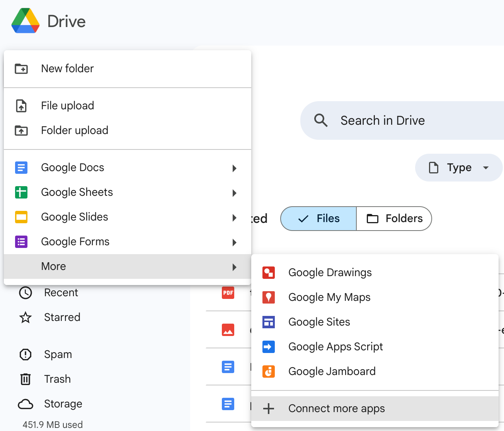504x431 pixels.
Task: Click the Google Drive logo
Action: click(26, 21)
